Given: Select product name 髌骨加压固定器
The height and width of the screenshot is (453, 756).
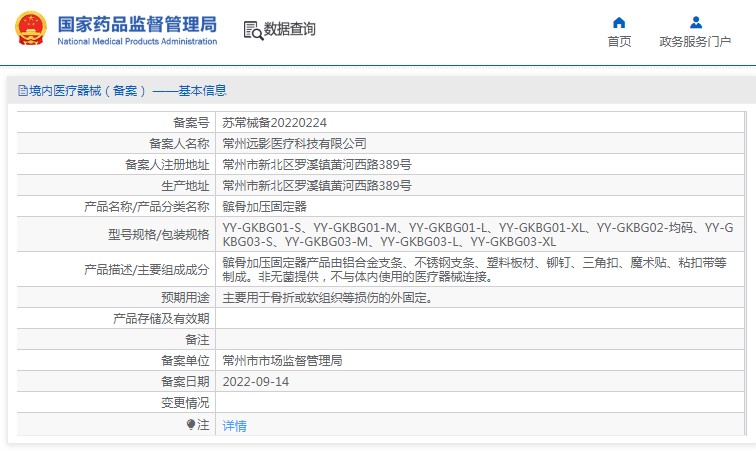Looking at the screenshot, I should [x=264, y=207].
